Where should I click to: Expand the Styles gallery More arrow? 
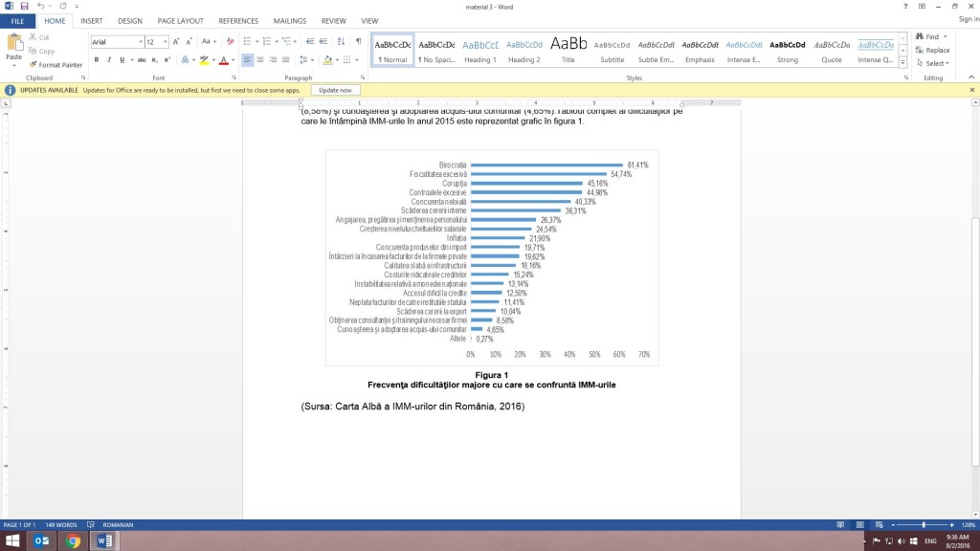[x=902, y=61]
